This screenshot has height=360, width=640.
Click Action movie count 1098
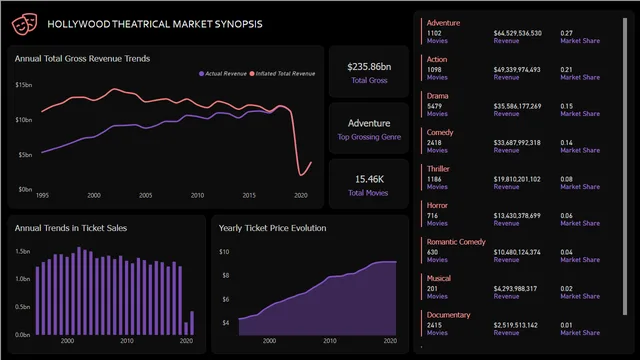434,70
